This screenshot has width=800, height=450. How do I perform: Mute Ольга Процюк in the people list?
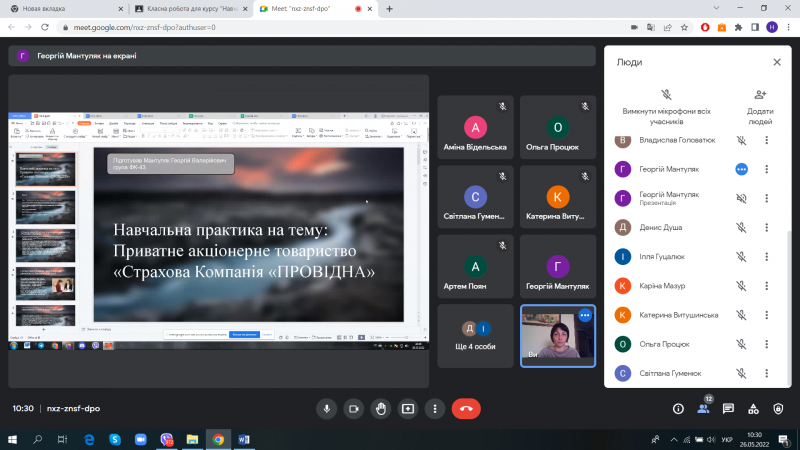[741, 344]
